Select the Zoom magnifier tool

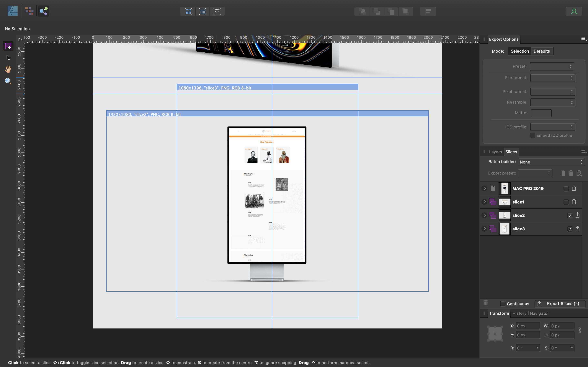(8, 81)
